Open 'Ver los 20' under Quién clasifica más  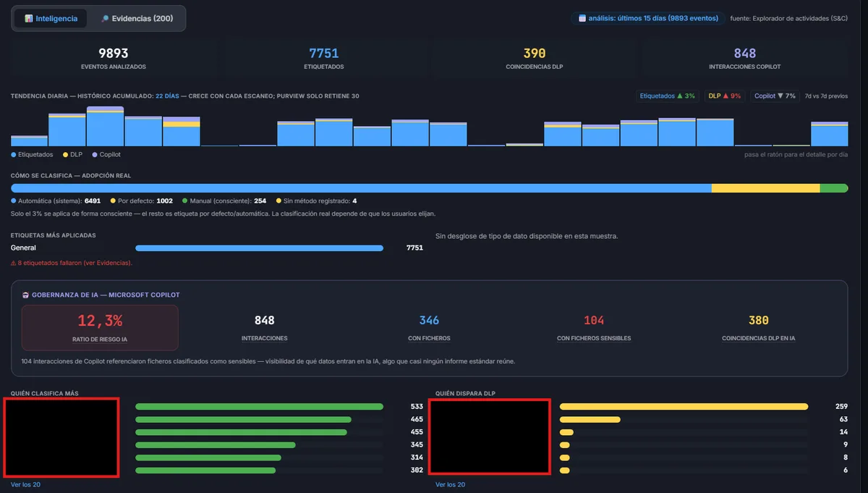click(x=25, y=484)
